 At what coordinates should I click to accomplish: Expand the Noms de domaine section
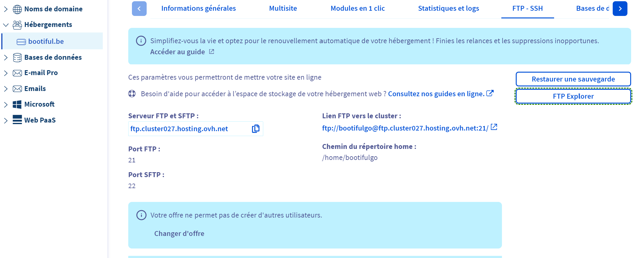[x=6, y=9]
